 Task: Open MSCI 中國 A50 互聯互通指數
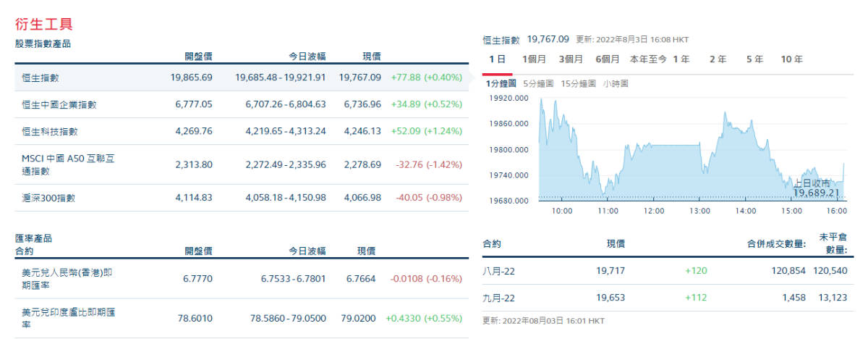pos(69,164)
